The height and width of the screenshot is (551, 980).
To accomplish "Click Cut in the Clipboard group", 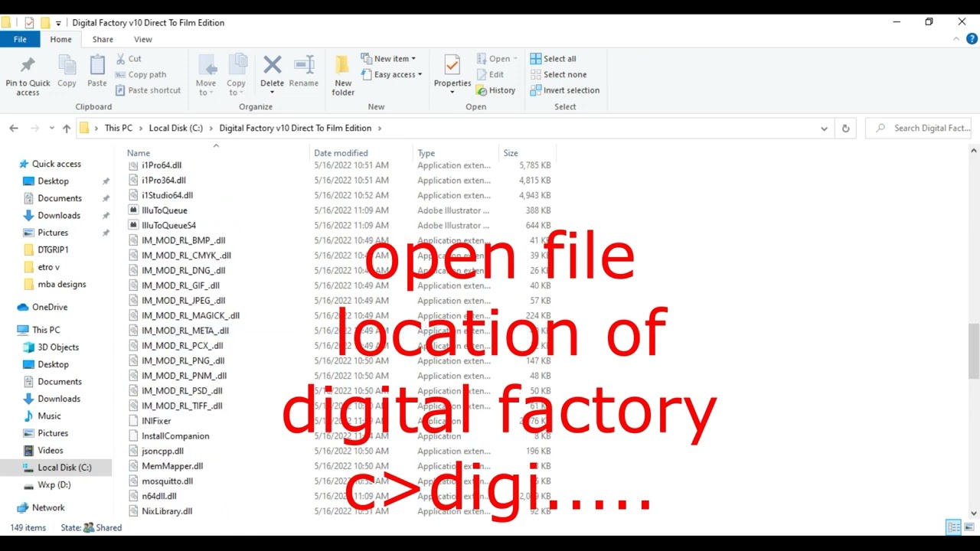I will [129, 59].
